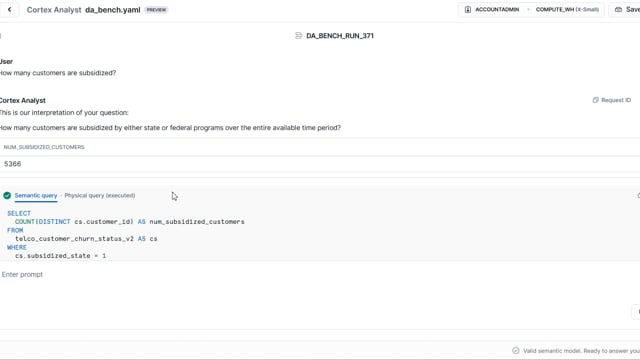Copy the Request ID

click(x=611, y=100)
